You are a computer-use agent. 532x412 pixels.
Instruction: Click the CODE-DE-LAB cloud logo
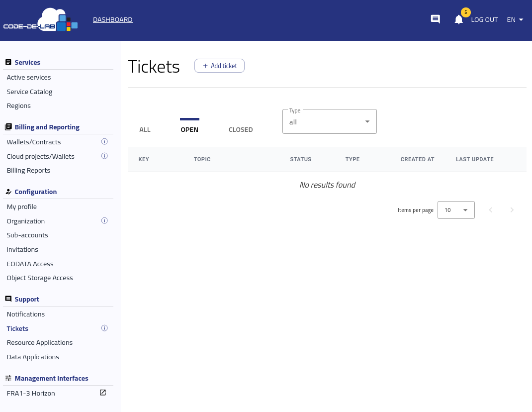point(40,20)
